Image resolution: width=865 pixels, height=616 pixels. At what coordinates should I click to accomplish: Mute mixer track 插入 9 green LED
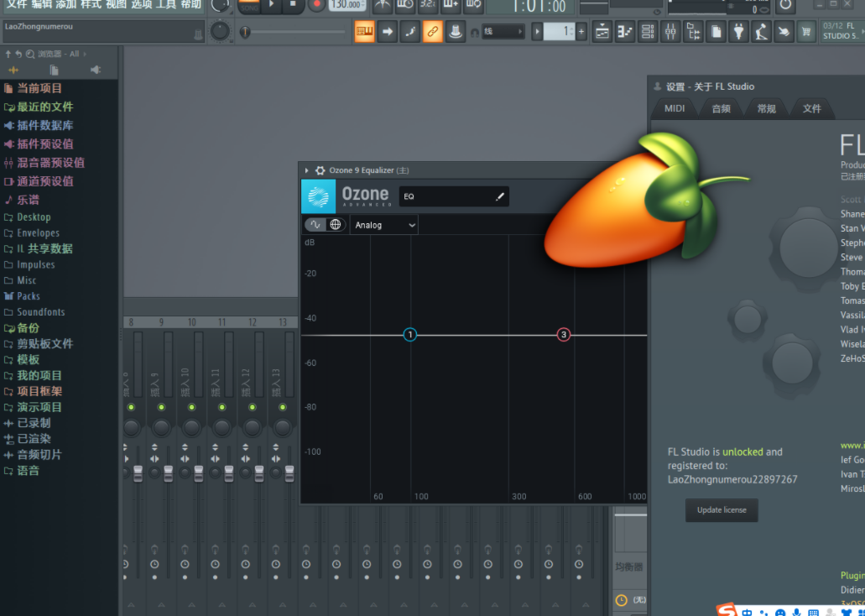click(x=161, y=407)
